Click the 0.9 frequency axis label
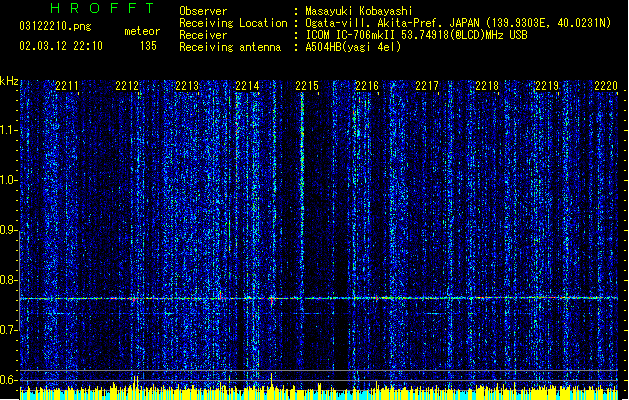This screenshot has height=400, width=629. [9, 230]
